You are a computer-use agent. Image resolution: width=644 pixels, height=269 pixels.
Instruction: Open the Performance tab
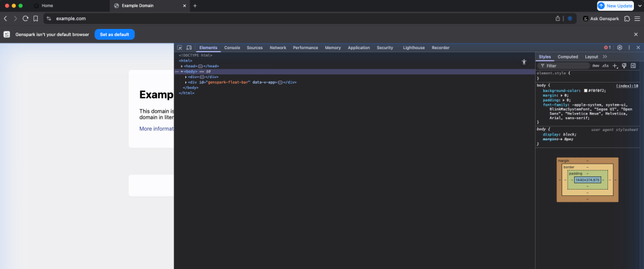point(306,48)
